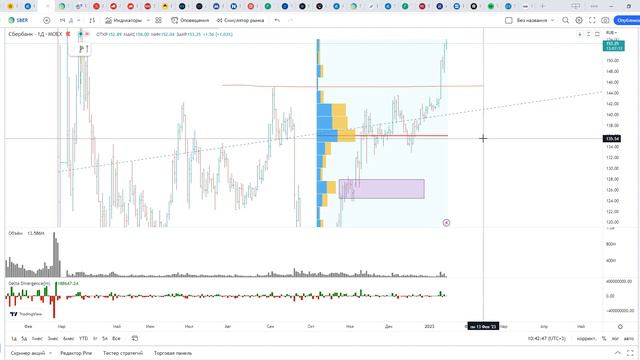Set range to 6 мес
This screenshot has height=360, width=640.
click(x=69, y=338)
